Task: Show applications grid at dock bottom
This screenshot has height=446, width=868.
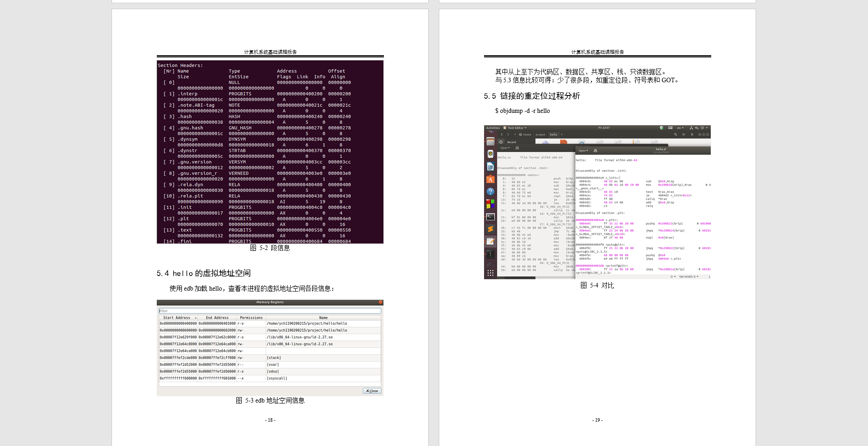Action: [x=490, y=273]
